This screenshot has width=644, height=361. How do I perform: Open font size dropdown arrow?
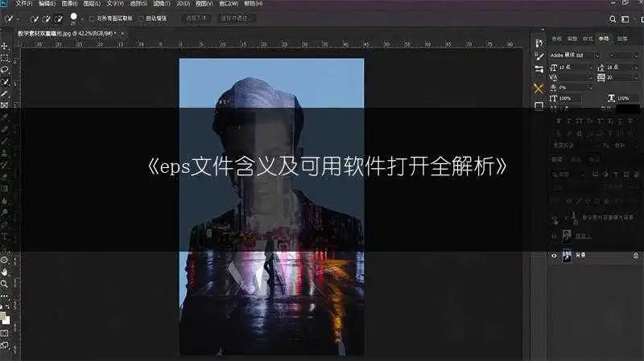click(x=591, y=68)
